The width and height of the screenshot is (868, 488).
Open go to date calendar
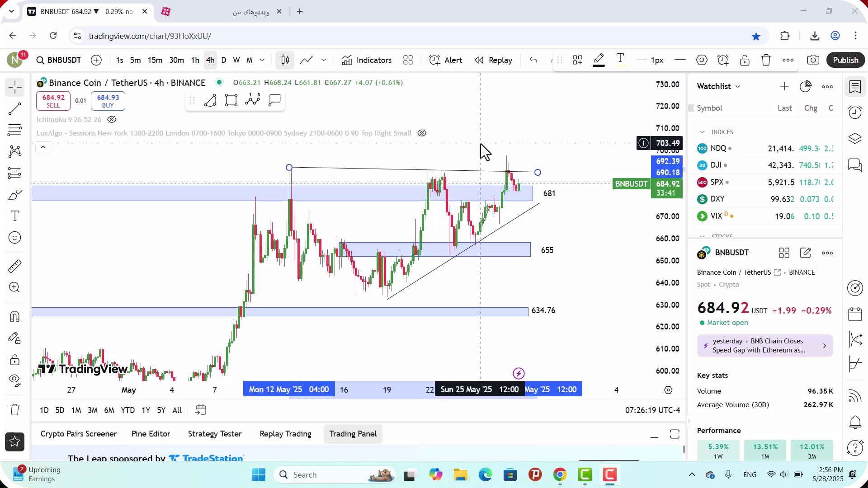coord(201,410)
